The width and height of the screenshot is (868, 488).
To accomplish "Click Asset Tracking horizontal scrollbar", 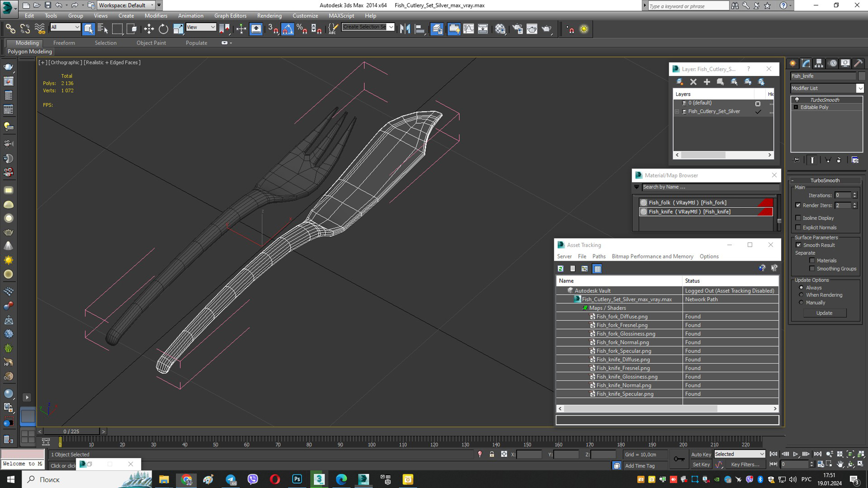I will 667,408.
